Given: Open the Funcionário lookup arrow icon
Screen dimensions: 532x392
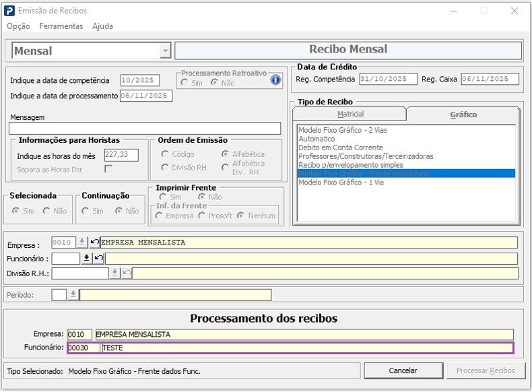Looking at the screenshot, I should [x=86, y=258].
